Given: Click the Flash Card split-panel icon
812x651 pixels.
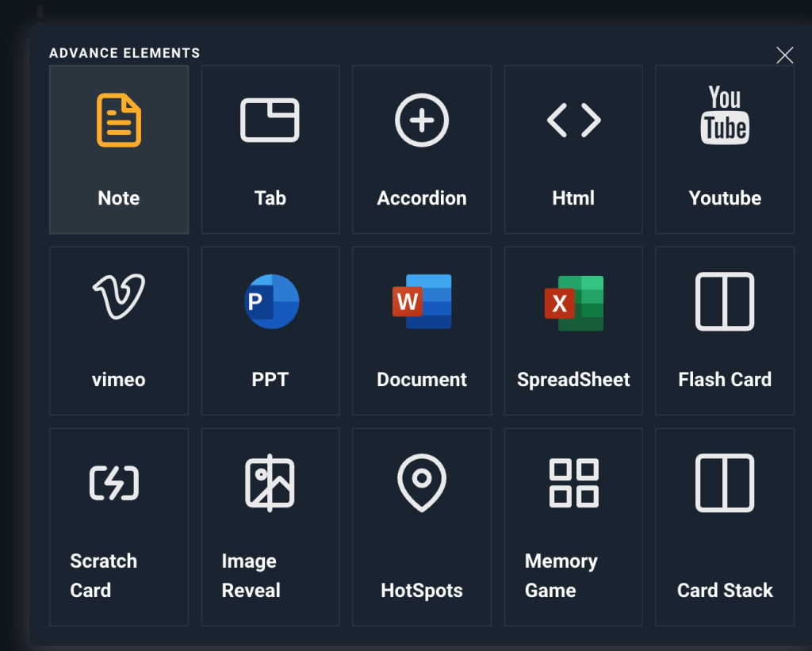Looking at the screenshot, I should coord(725,301).
